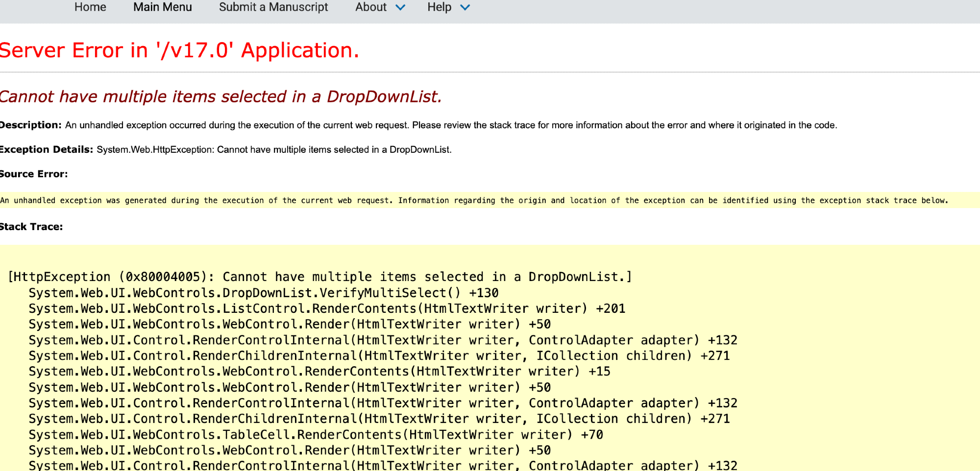Click the System.Web.HttpException text in Exception Details
Image resolution: width=980 pixels, height=471 pixels.
click(155, 150)
